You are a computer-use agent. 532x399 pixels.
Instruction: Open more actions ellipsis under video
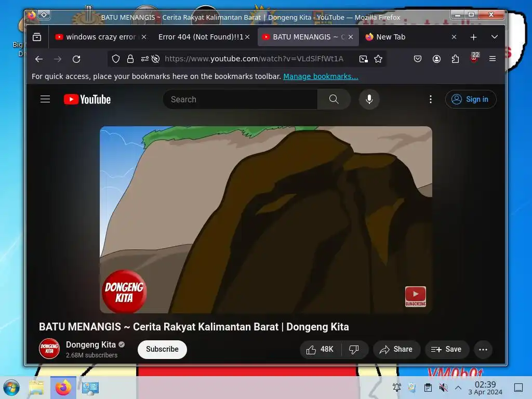point(483,350)
